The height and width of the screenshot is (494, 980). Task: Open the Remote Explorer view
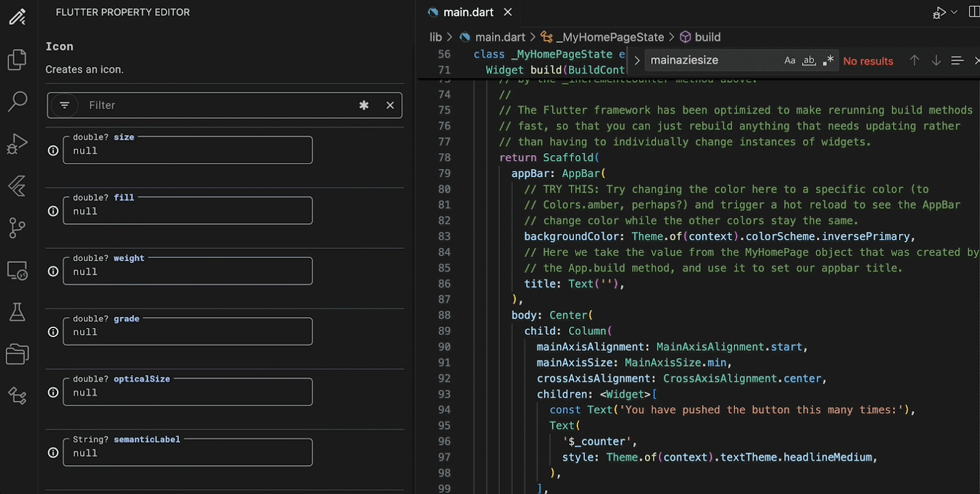[17, 270]
